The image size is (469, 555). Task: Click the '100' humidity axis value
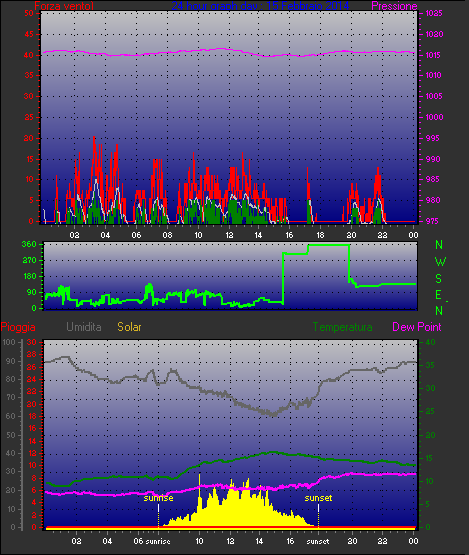coord(8,342)
